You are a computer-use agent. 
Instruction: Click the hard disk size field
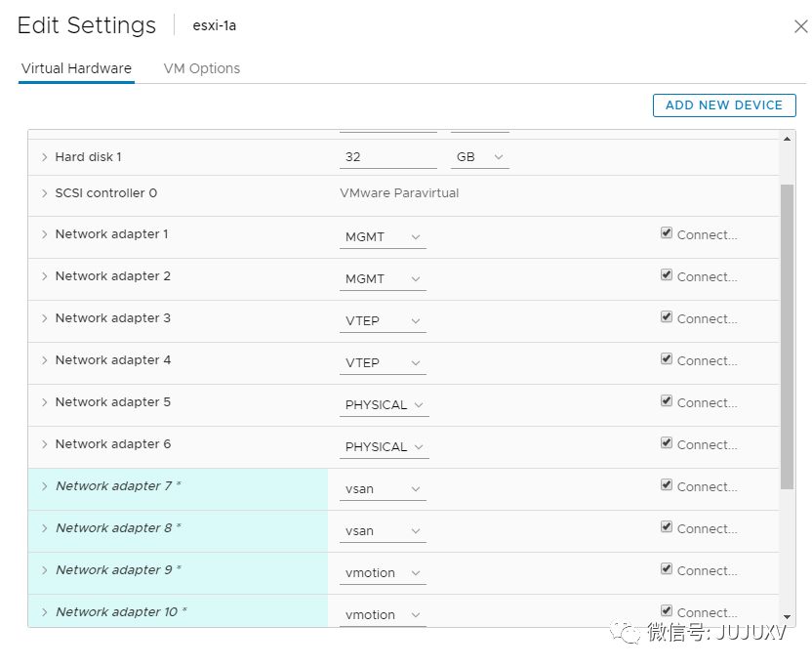pos(387,157)
